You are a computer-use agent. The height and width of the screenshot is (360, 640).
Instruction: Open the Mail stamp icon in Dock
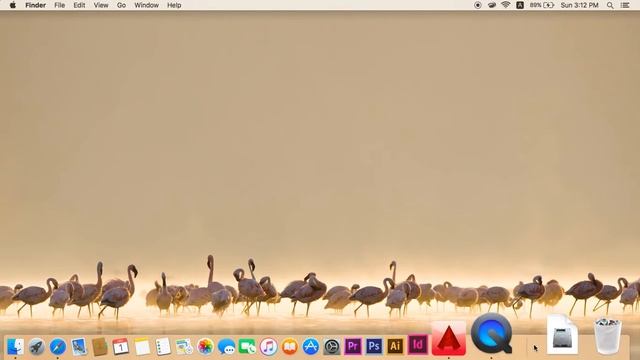pos(79,347)
